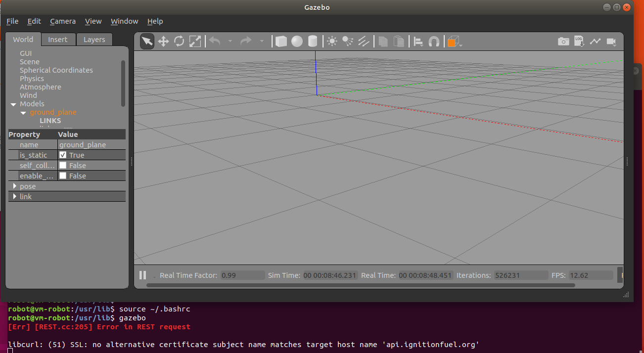Click the Sim Time value field
The image size is (644, 353).
(329, 275)
